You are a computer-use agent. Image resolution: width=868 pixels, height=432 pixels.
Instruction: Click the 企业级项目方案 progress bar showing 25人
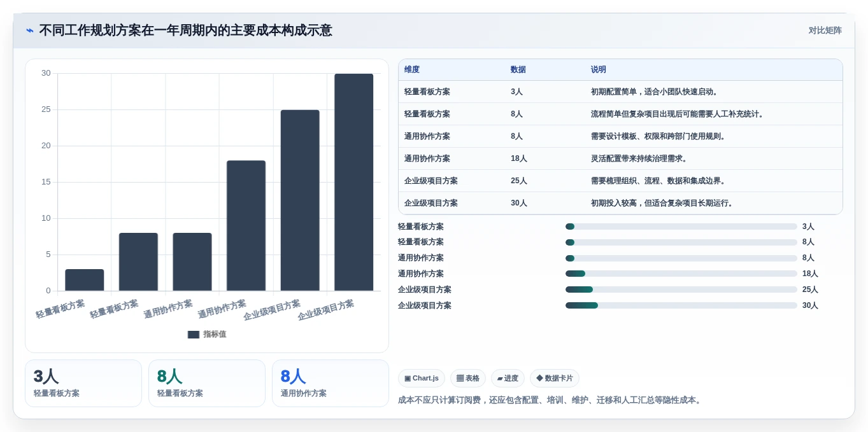(x=681, y=289)
